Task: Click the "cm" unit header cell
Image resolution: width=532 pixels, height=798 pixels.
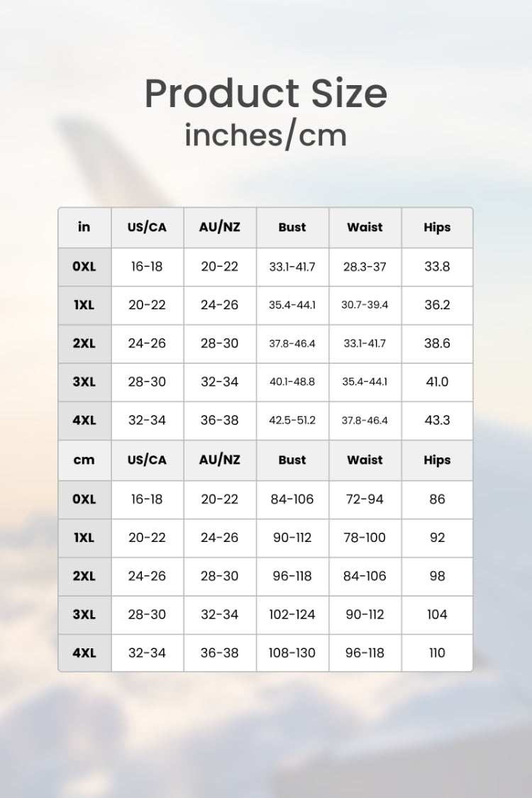Action: coord(84,460)
